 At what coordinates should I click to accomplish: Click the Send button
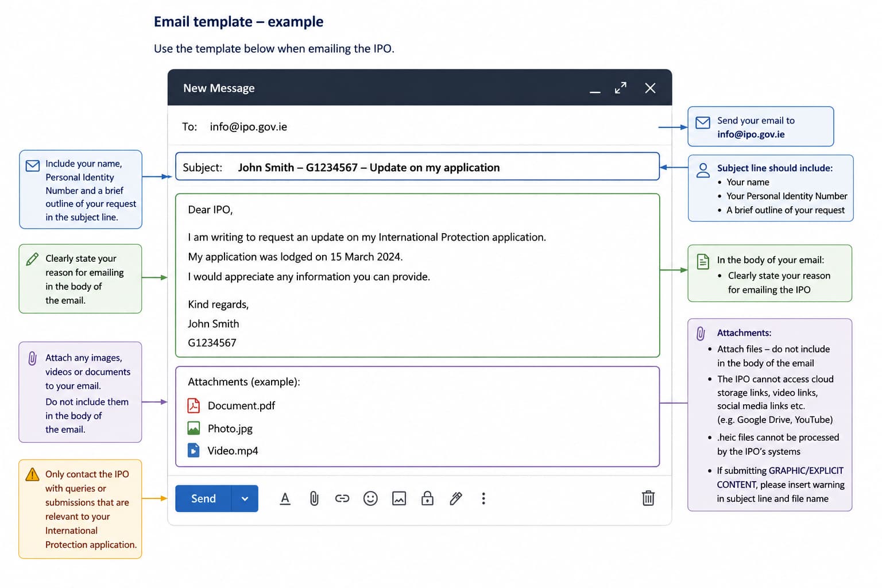[203, 498]
